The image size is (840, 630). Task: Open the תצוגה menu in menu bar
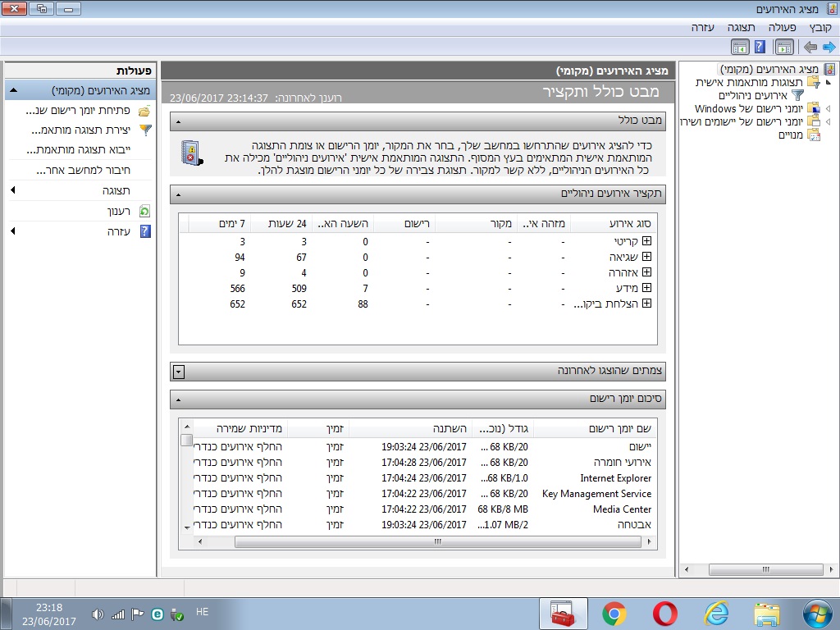pos(741,27)
